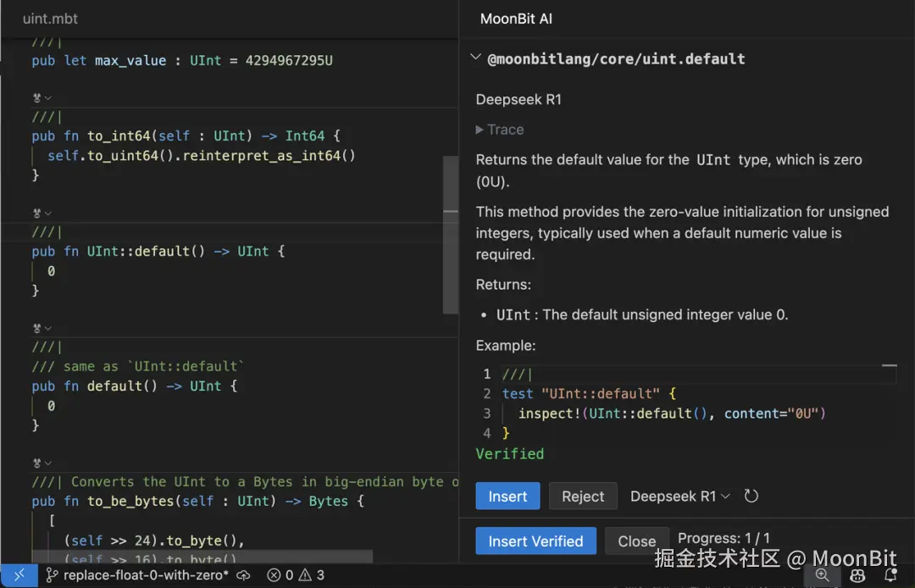This screenshot has height=588, width=915.
Task: Click 'pub fn default() -> UInt' line
Action: click(x=134, y=386)
